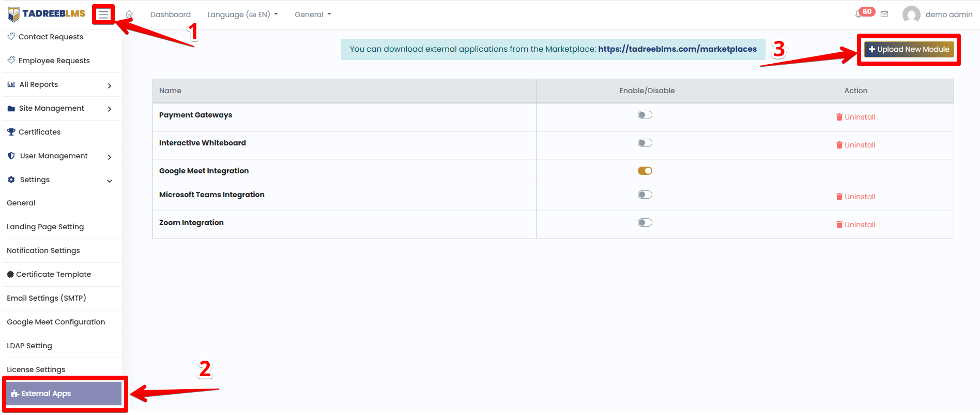Enable the Payment Gateways toggle
Screen dimensions: 980x415
(645, 115)
